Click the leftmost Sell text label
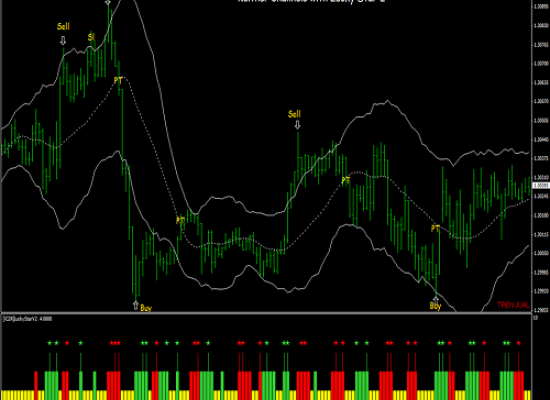 [63, 26]
